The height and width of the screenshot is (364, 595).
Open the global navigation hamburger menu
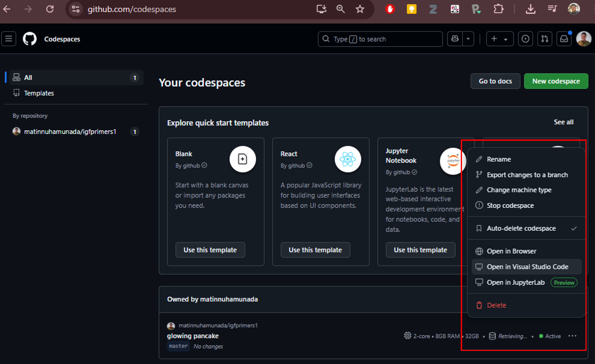pos(8,39)
